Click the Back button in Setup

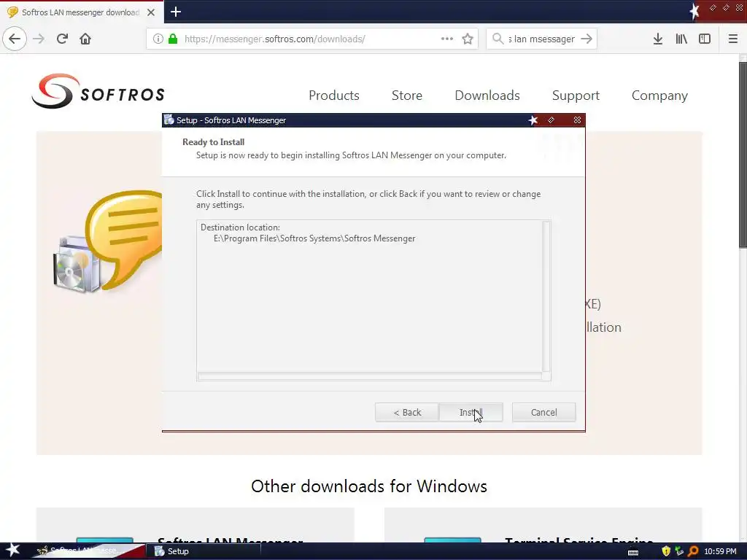(x=407, y=413)
